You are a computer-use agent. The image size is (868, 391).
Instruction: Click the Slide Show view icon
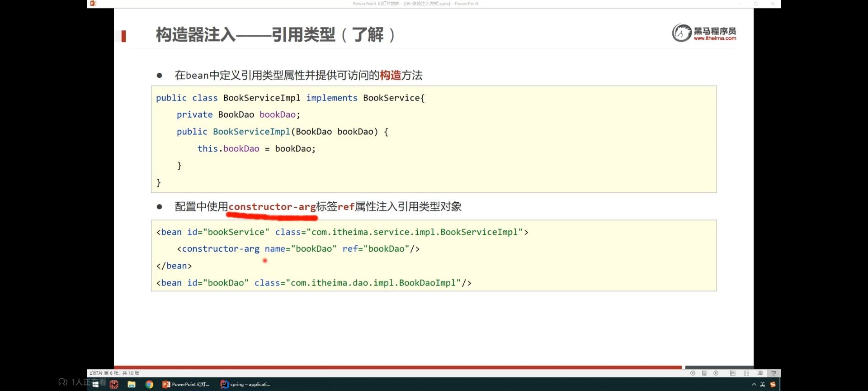tap(774, 373)
